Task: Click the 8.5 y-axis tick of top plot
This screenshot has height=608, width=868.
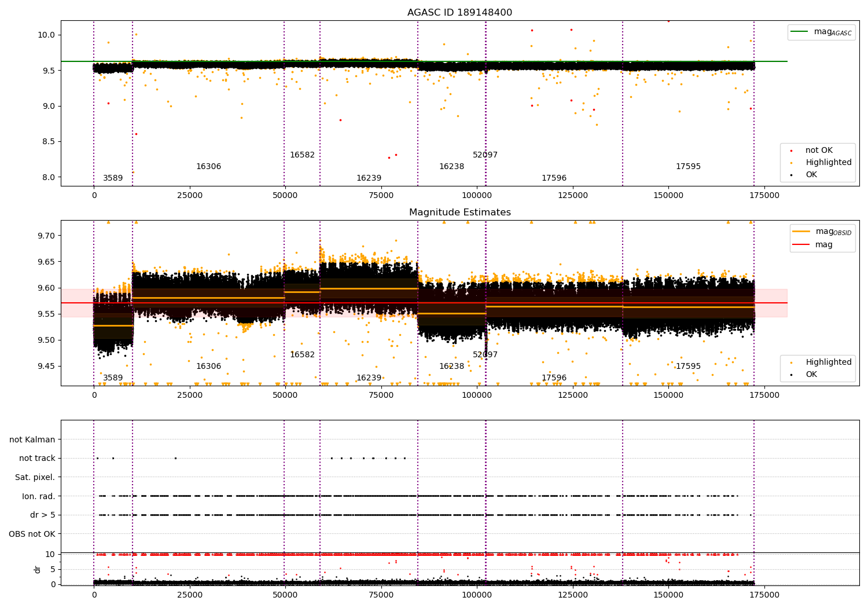Action: [49, 142]
